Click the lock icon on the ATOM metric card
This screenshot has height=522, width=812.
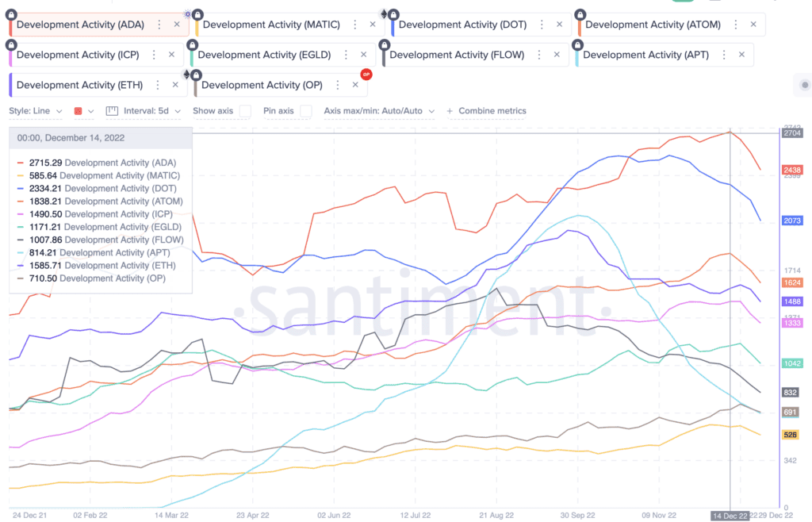pyautogui.click(x=580, y=13)
